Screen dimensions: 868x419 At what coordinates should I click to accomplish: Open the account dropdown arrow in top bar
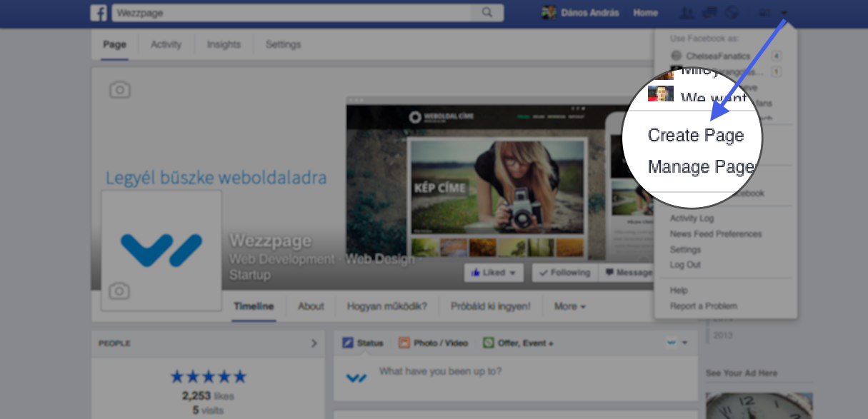(x=784, y=13)
